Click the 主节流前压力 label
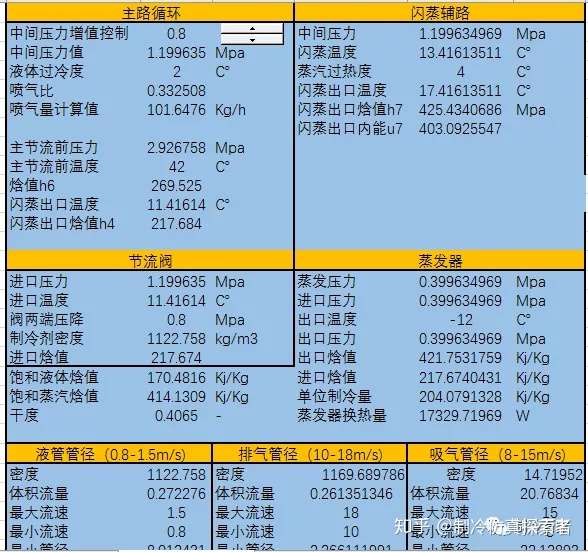Image resolution: width=588 pixels, height=552 pixels. point(54,148)
